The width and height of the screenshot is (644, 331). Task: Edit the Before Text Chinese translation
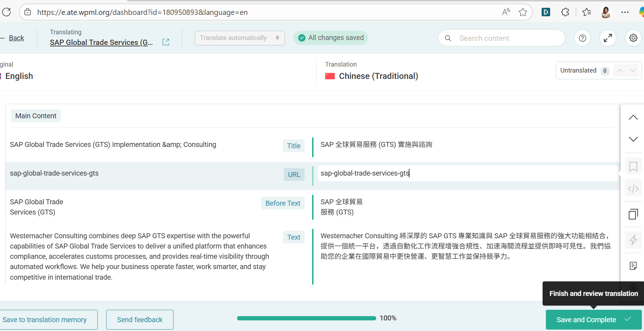coord(341,207)
